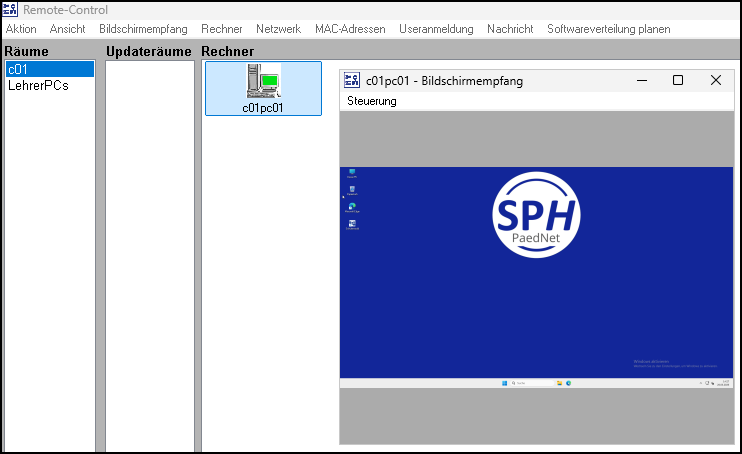Minimize the c01pc01 Bildschirmempfang window
Image resolution: width=742 pixels, height=454 pixels.
[x=642, y=80]
